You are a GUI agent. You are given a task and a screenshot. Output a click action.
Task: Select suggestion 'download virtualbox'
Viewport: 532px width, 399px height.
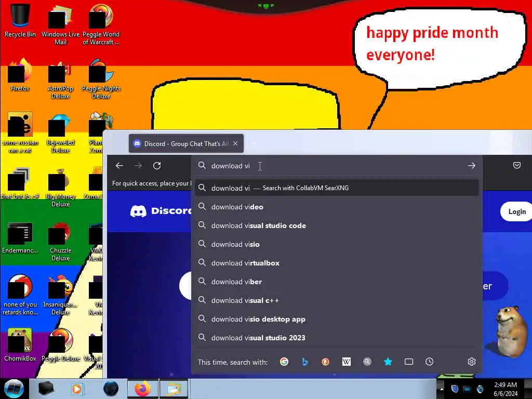click(337, 262)
